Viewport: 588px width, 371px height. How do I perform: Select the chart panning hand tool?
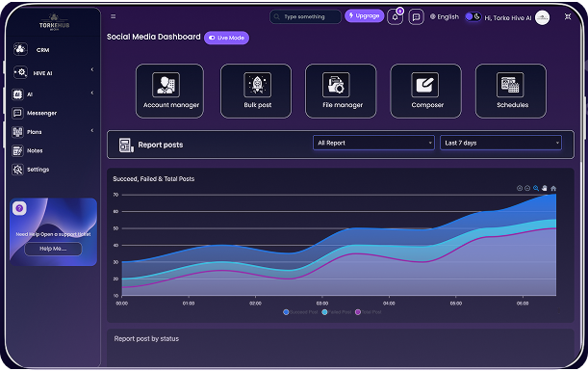(x=545, y=188)
